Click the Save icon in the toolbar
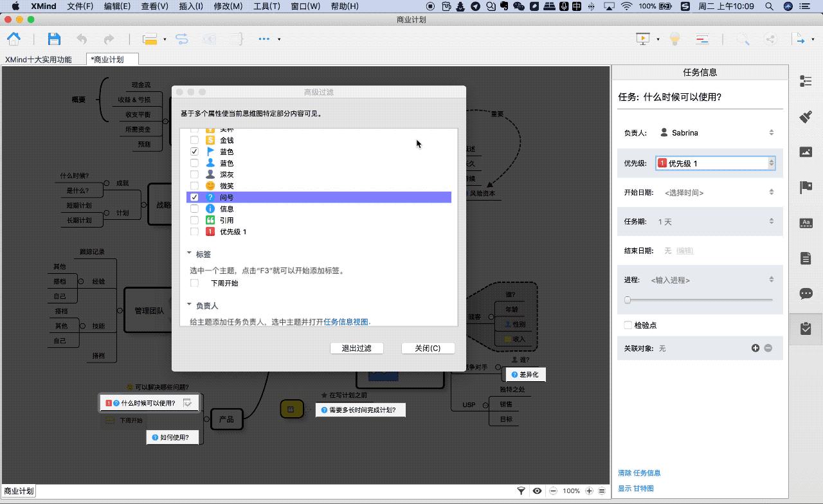Viewport: 823px width, 504px height. point(54,39)
